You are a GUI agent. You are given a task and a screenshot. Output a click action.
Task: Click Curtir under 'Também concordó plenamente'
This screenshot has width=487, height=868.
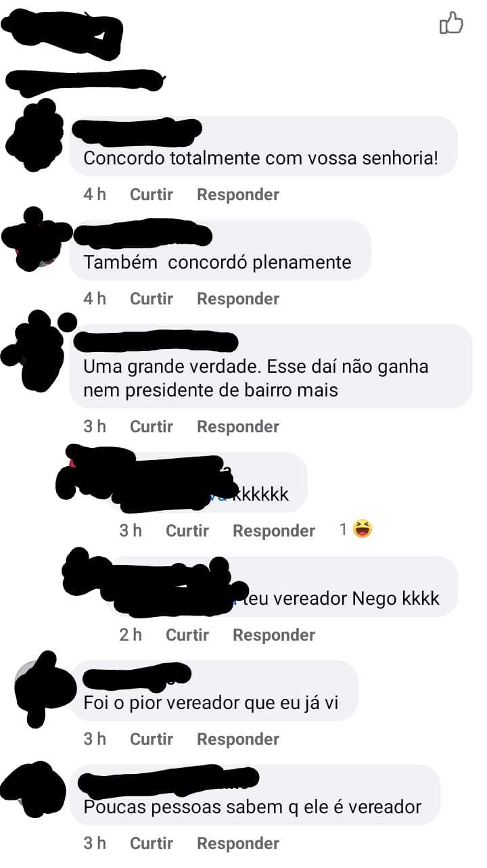pyautogui.click(x=152, y=299)
